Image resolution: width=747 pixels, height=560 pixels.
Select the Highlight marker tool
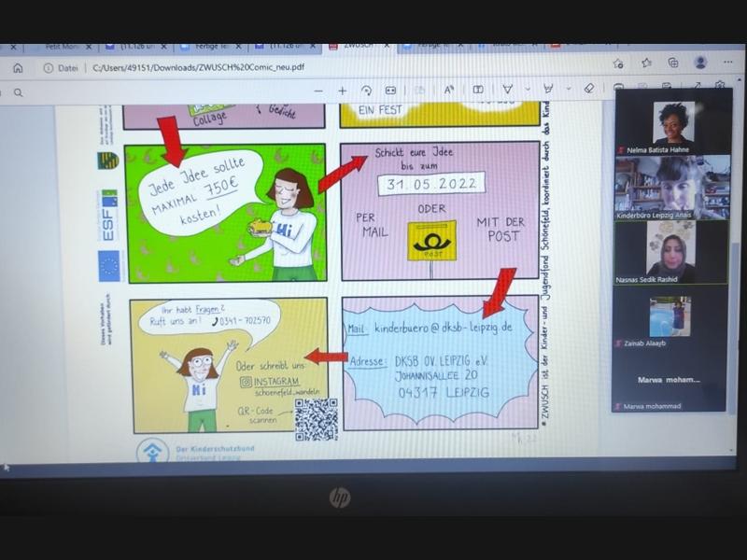point(548,89)
